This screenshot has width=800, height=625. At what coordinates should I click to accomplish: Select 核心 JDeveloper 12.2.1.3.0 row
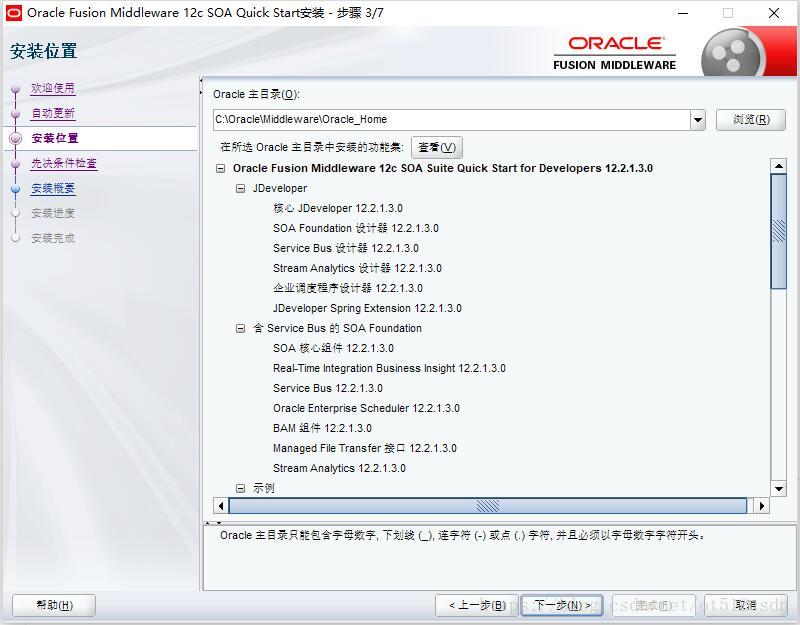point(338,208)
